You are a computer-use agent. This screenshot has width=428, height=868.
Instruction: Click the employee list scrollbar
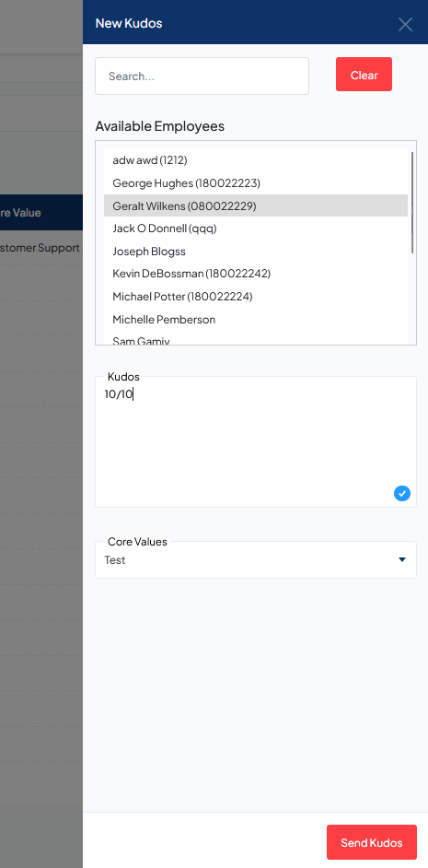coord(412,202)
